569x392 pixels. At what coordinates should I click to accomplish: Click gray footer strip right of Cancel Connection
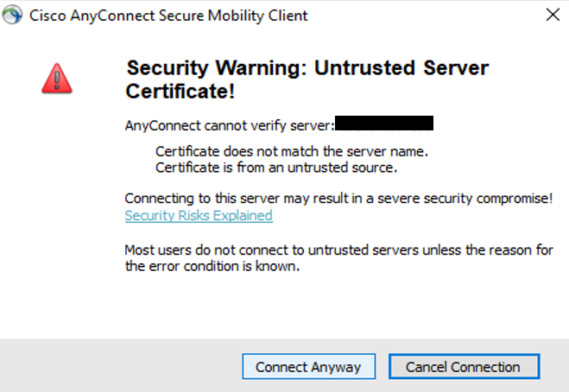point(554,366)
